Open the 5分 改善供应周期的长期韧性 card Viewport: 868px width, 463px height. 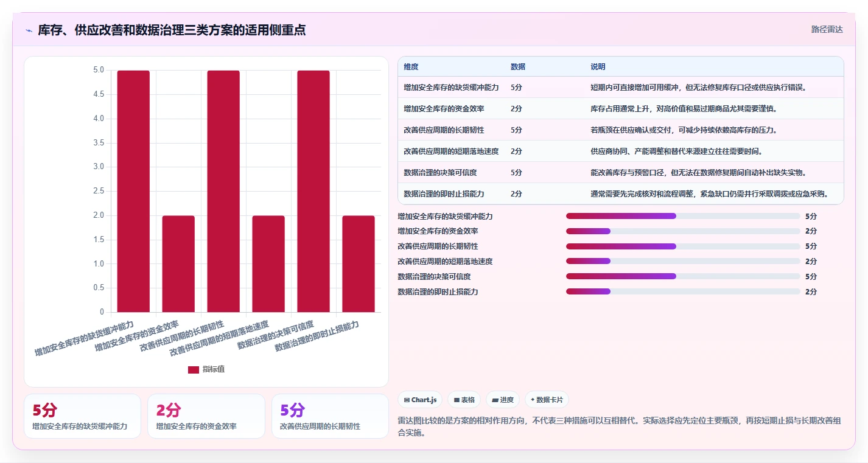point(330,416)
